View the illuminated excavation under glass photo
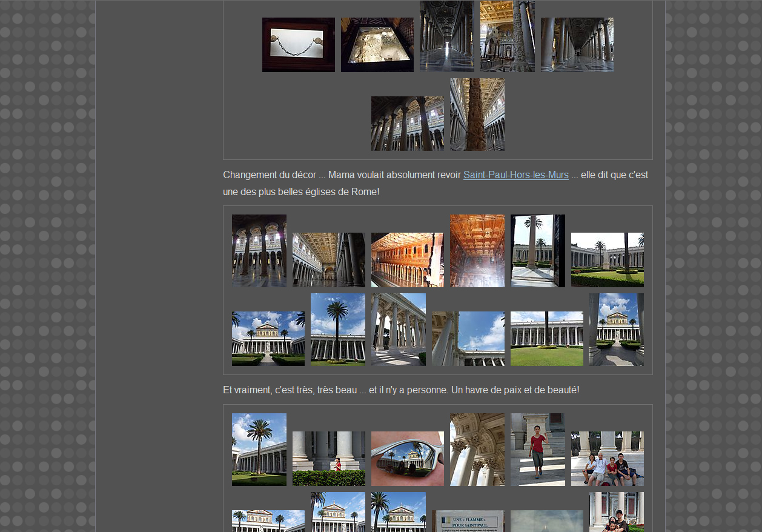Image resolution: width=762 pixels, height=532 pixels. click(x=377, y=45)
